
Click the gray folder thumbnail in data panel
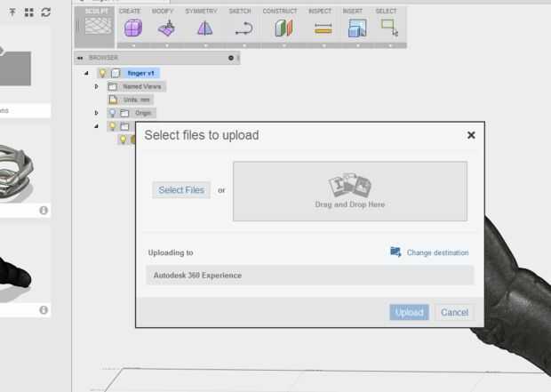[15, 67]
